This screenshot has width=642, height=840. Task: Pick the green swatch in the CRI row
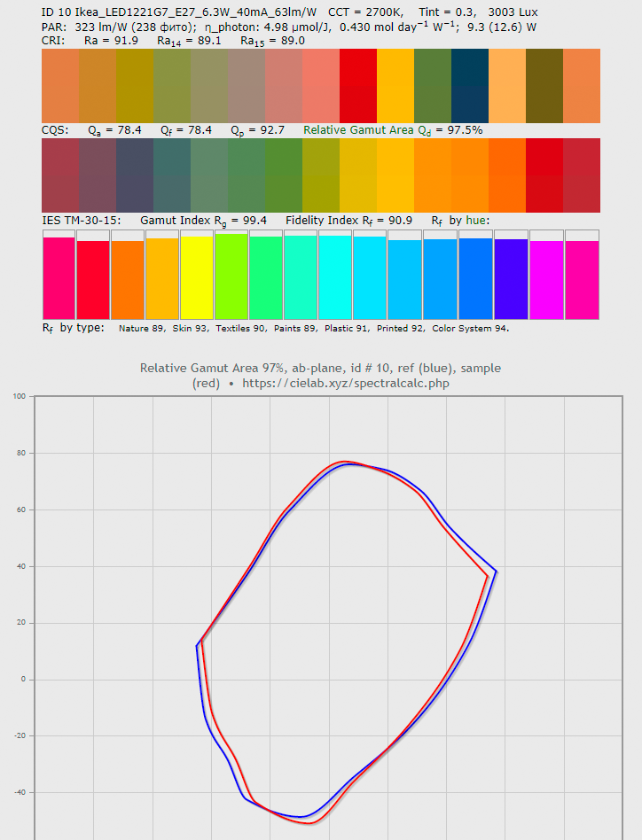[432, 85]
